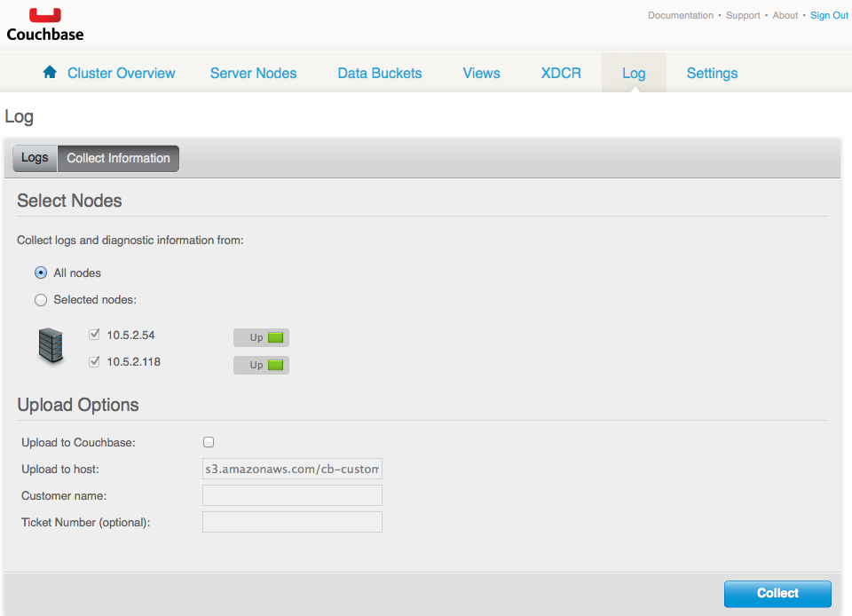
Task: Click the home icon beside Cluster Overview
Action: [x=50, y=72]
